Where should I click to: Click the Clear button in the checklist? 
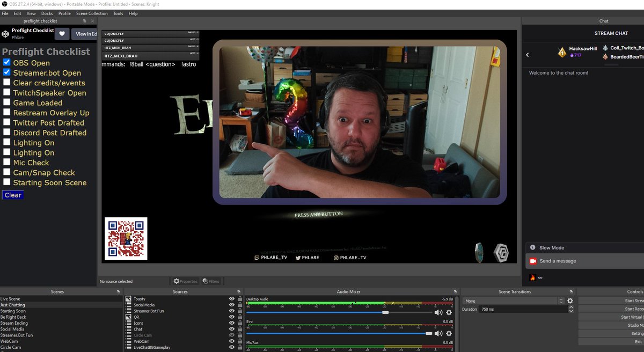[13, 195]
